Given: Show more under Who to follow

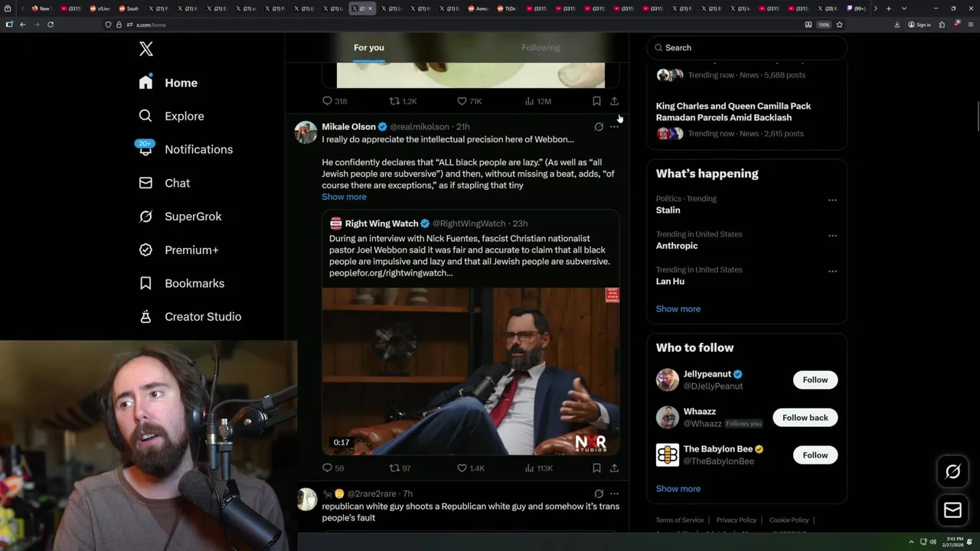Looking at the screenshot, I should click(678, 489).
